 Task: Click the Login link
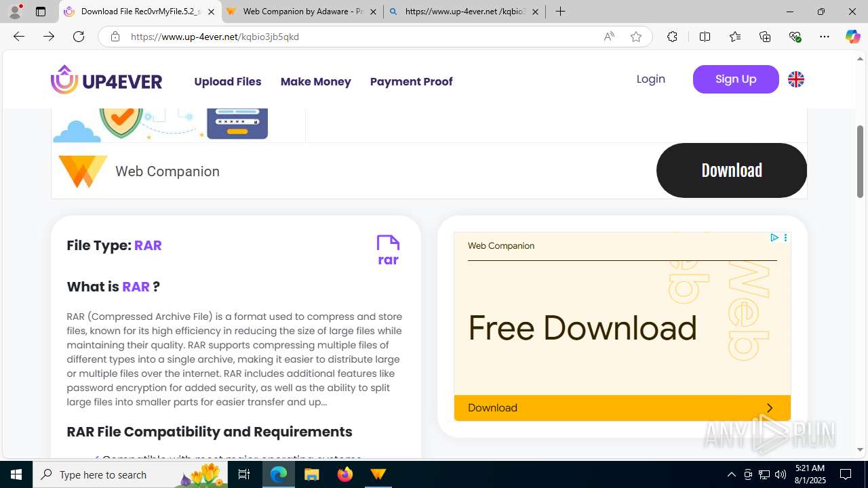[x=651, y=79]
